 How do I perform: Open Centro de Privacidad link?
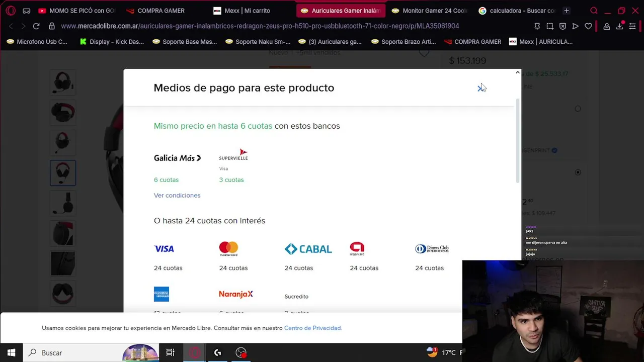click(312, 328)
